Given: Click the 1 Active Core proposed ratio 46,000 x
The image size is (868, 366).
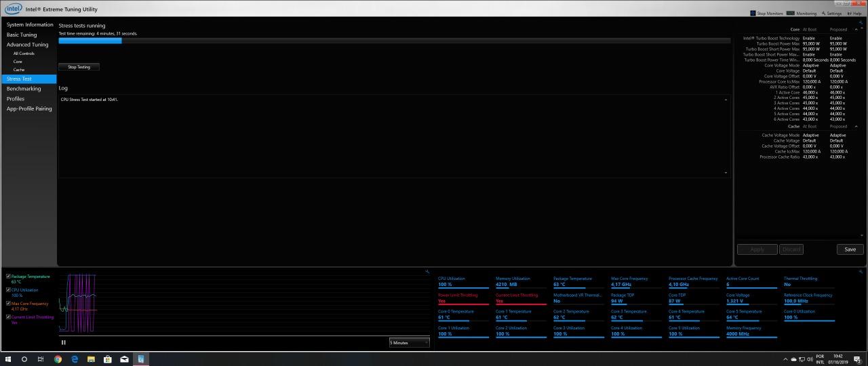Looking at the screenshot, I should pyautogui.click(x=837, y=92).
